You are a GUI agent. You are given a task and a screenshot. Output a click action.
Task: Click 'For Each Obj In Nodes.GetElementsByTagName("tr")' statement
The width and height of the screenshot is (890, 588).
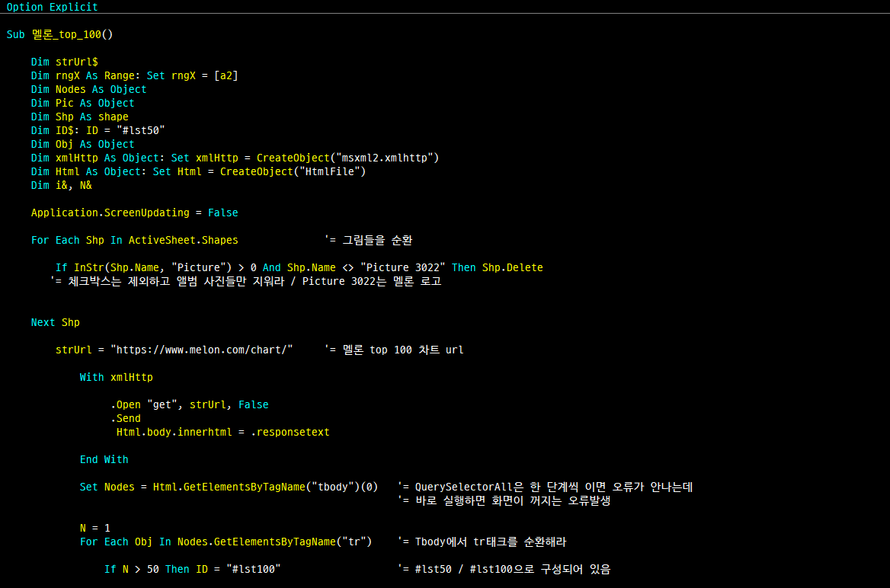click(226, 542)
